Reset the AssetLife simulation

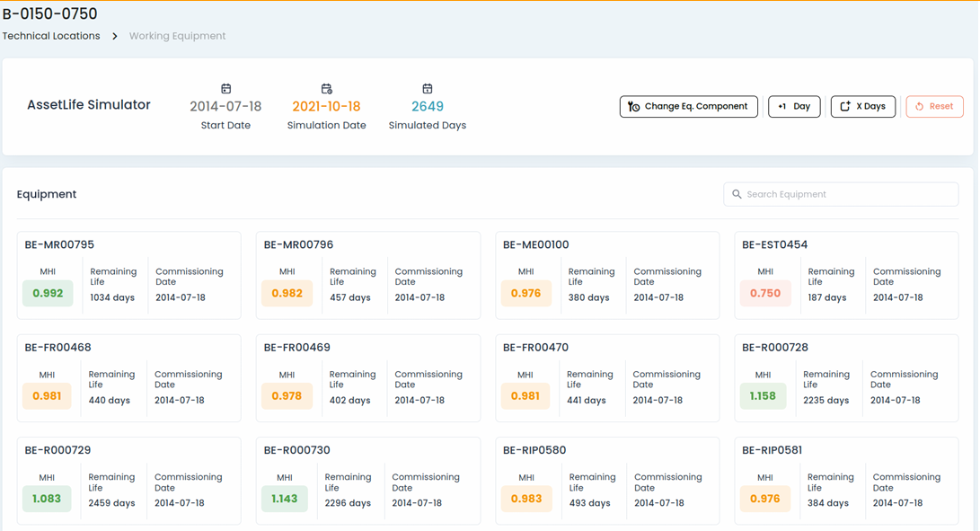pos(935,106)
